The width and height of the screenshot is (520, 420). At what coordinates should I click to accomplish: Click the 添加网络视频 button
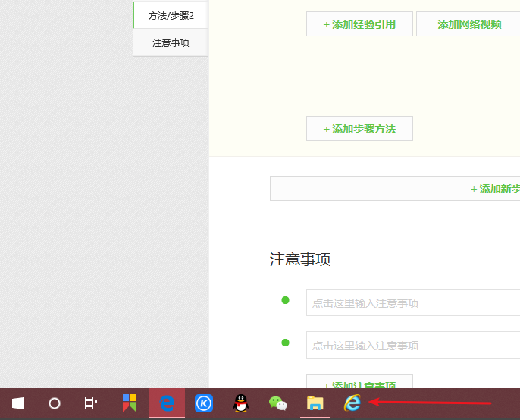[x=468, y=24]
